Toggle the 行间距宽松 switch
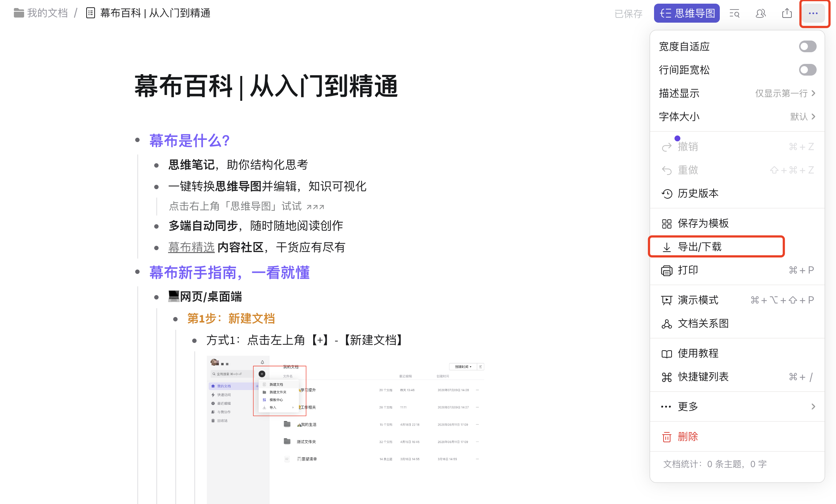Image resolution: width=836 pixels, height=504 pixels. click(x=807, y=70)
